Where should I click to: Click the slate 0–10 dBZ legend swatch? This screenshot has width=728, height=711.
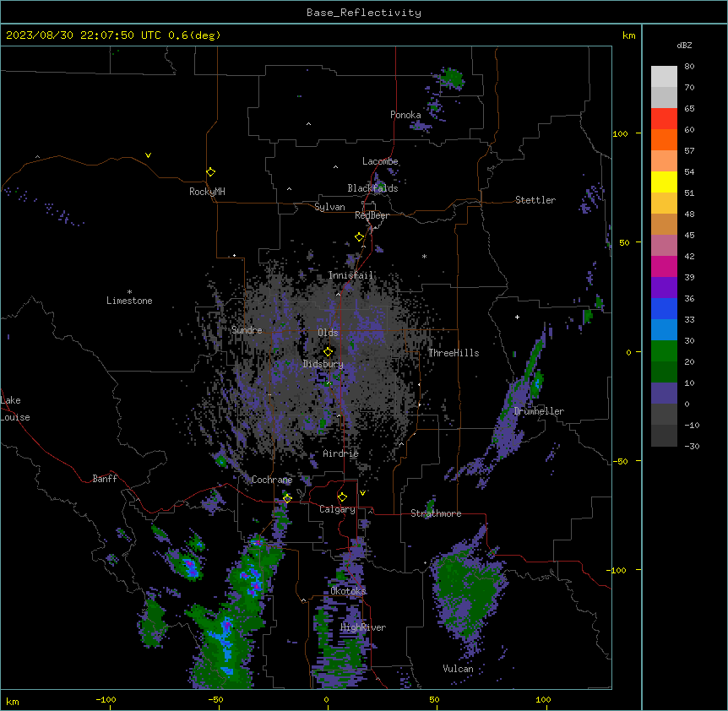pos(664,393)
